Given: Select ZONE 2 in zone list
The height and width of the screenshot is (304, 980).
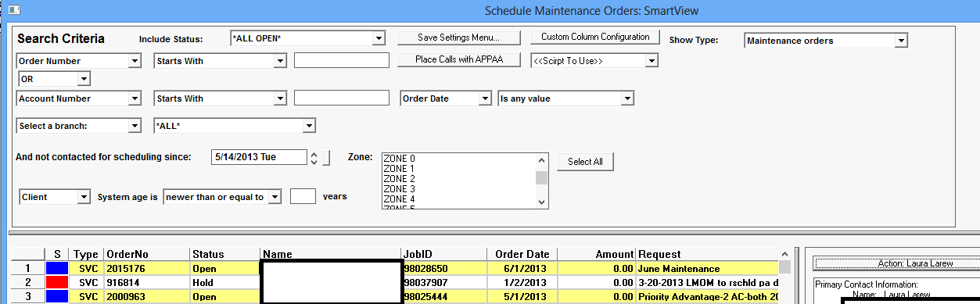Looking at the screenshot, I should [x=399, y=179].
